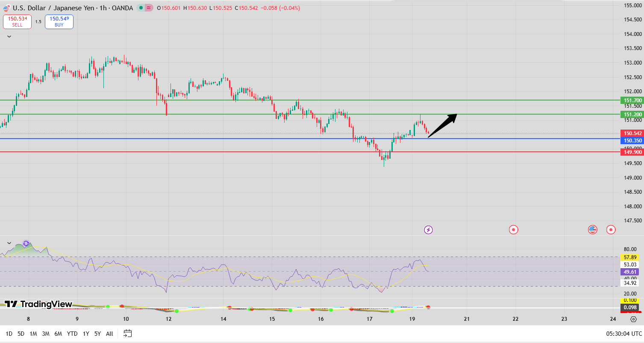Click the blue 150.350 price label
This screenshot has width=644, height=343.
[x=633, y=141]
